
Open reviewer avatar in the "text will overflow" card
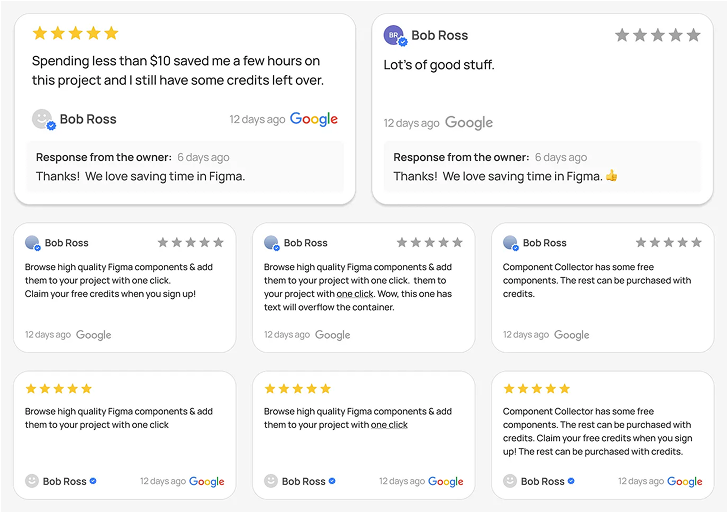point(271,243)
